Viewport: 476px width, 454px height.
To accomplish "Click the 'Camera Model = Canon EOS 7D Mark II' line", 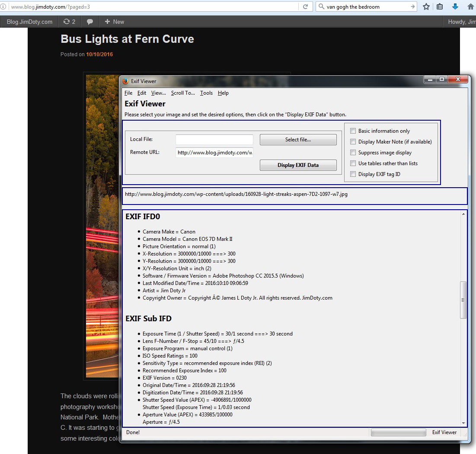I will [x=188, y=239].
